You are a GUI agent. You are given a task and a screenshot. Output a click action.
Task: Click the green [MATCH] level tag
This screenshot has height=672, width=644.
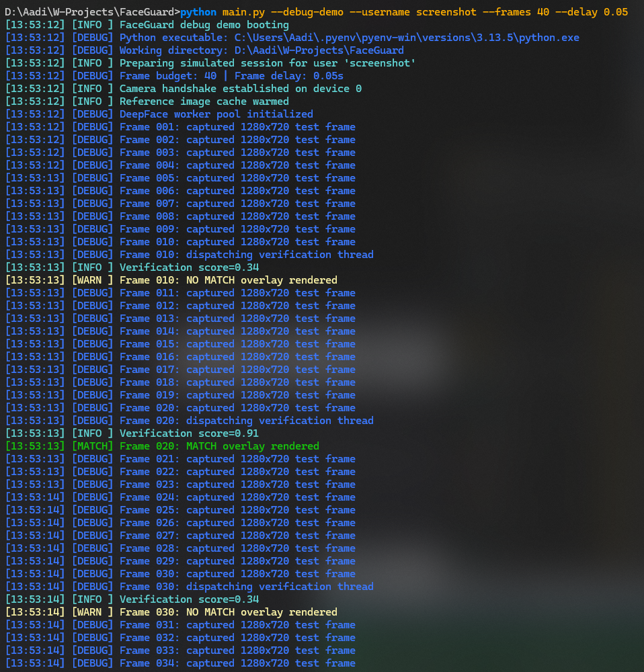[x=92, y=446]
